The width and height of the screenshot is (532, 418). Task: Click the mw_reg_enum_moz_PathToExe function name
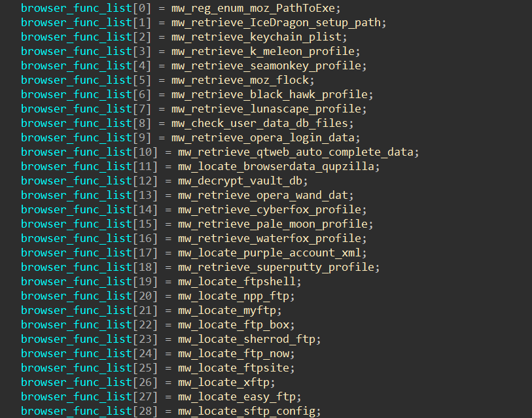pyautogui.click(x=256, y=8)
